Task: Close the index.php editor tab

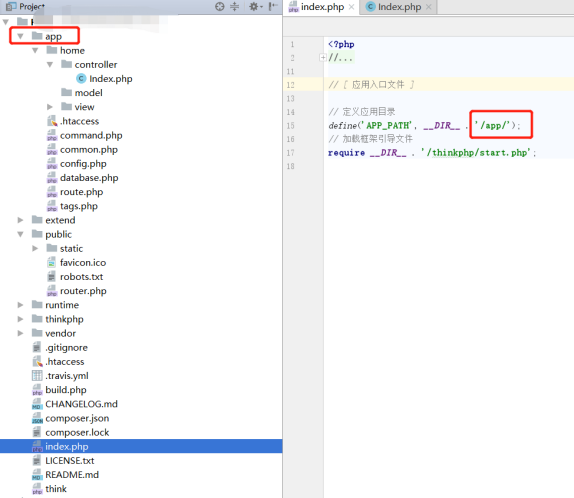Action: 351,7
